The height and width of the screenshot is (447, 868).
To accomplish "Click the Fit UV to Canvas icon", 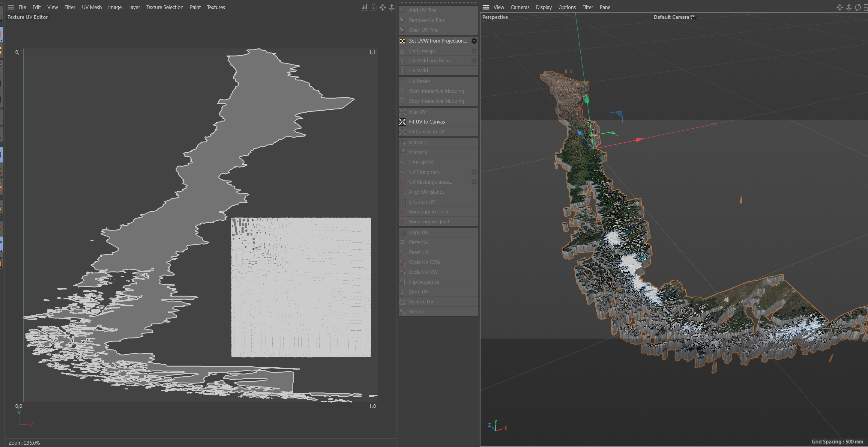I will point(402,122).
